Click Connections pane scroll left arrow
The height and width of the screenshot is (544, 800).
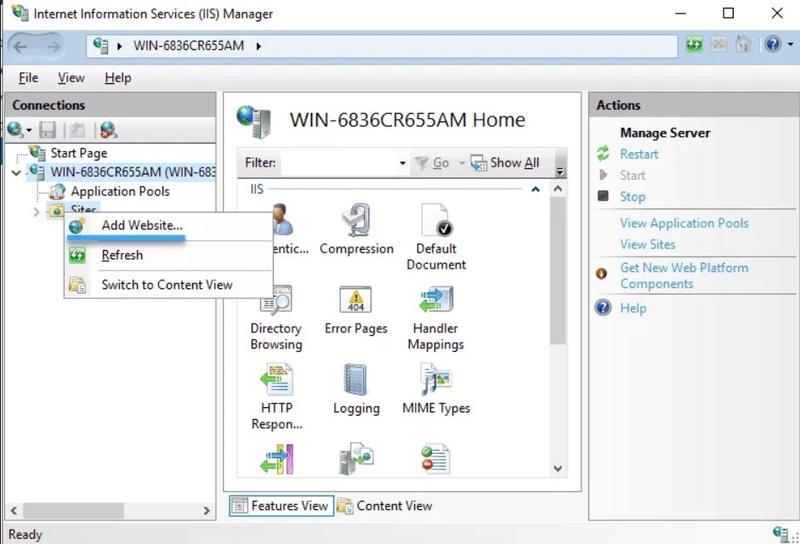[14, 510]
